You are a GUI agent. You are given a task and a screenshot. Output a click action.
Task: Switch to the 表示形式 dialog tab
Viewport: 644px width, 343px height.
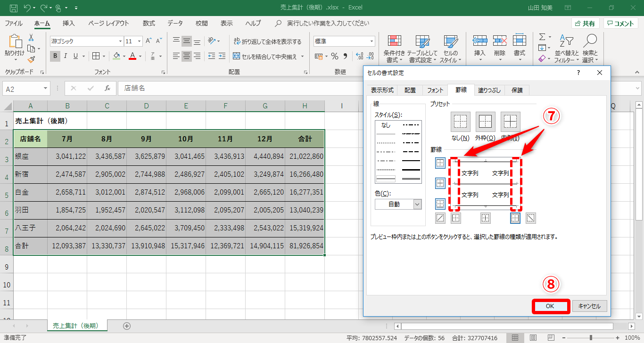pyautogui.click(x=382, y=90)
